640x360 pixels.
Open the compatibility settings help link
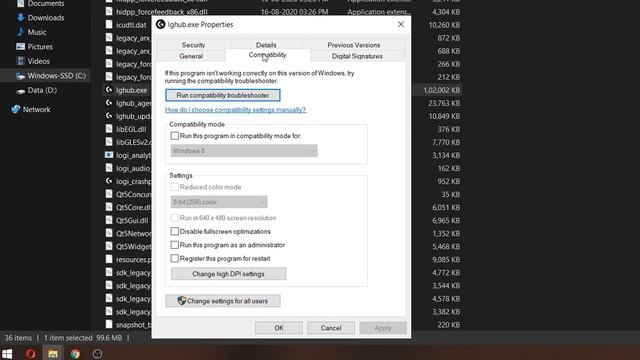tap(236, 110)
